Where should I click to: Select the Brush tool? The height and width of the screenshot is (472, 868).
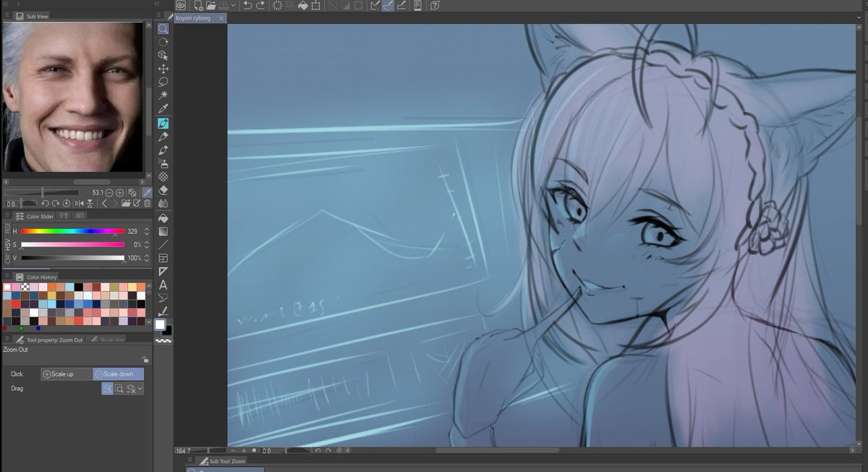pyautogui.click(x=163, y=150)
